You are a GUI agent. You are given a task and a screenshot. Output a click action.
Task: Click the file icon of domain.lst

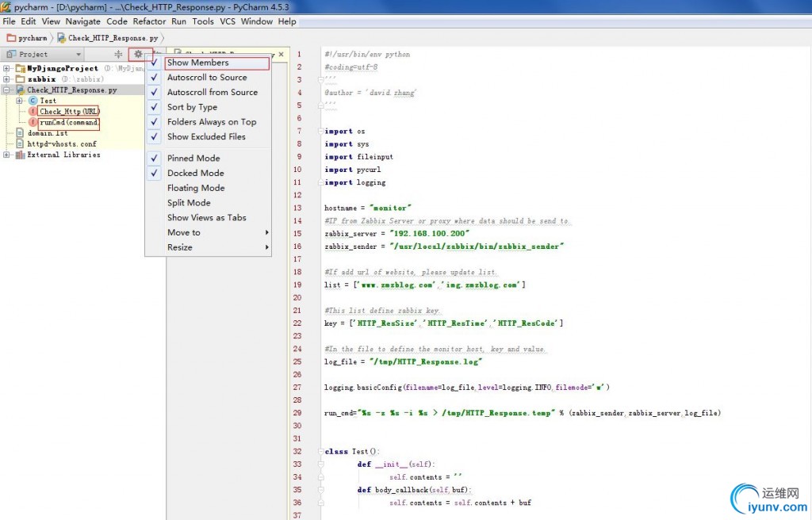(20, 133)
